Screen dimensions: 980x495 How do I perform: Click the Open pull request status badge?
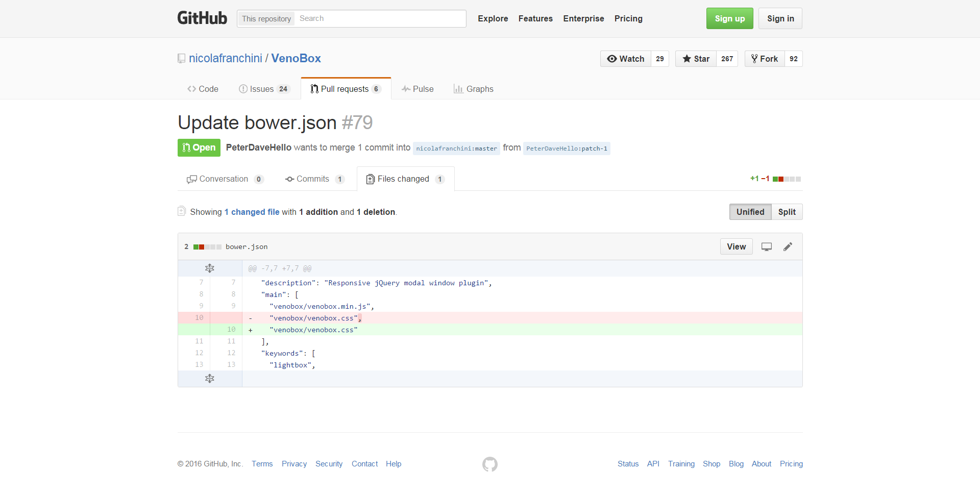point(199,147)
